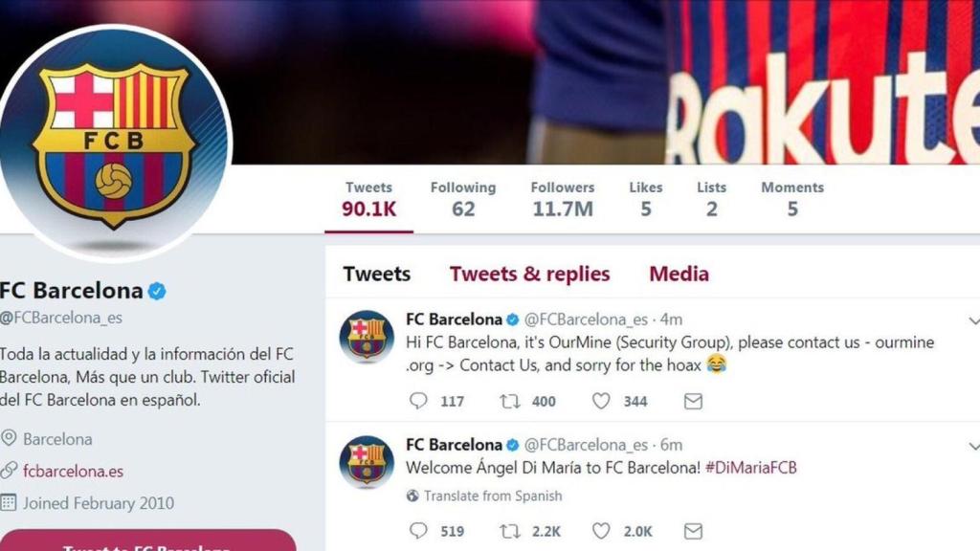Open the Moments section
The width and height of the screenshot is (980, 551).
pos(792,198)
